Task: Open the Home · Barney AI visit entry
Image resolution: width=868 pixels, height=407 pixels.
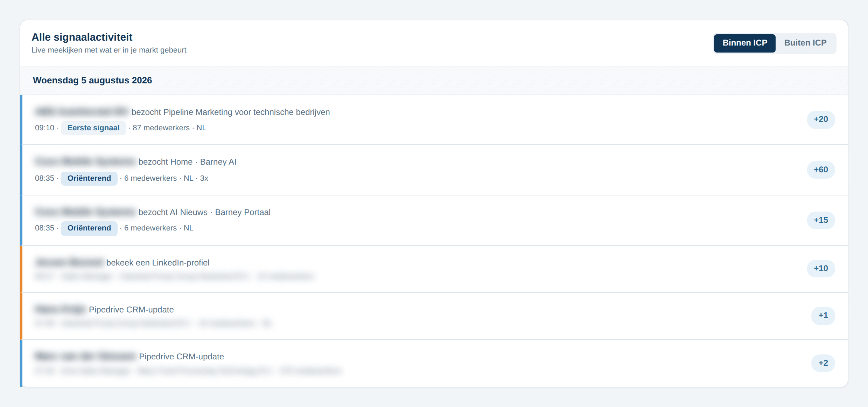Action: coord(434,170)
